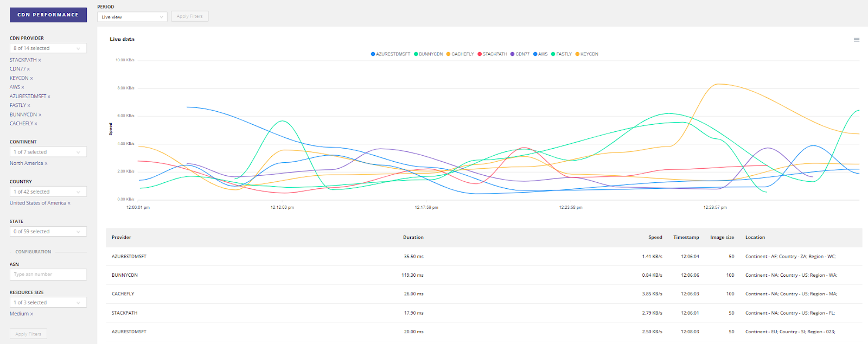Remove the CACHEFLY provider tag
The image size is (868, 344).
click(36, 124)
